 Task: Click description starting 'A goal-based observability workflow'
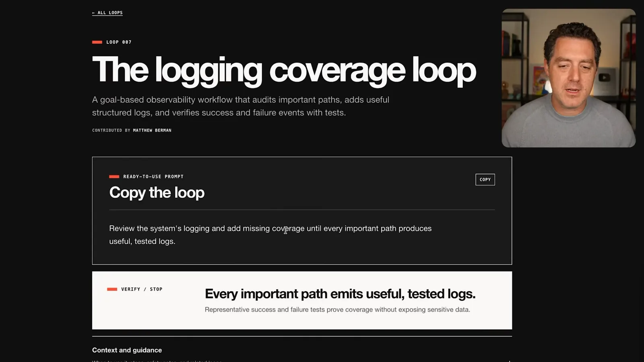point(241,106)
